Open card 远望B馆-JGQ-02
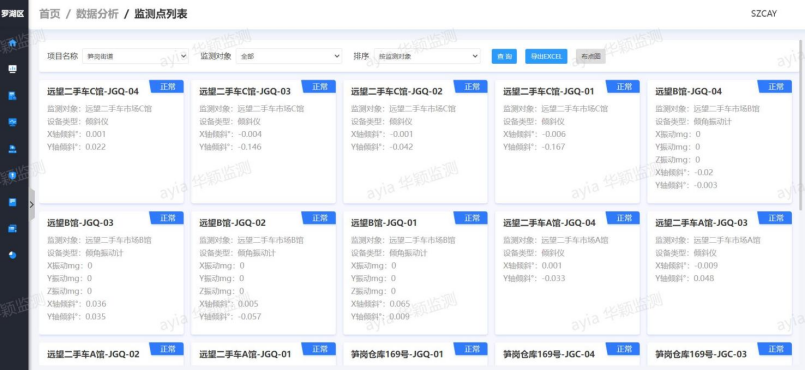The width and height of the screenshot is (805, 370). pyautogui.click(x=263, y=273)
